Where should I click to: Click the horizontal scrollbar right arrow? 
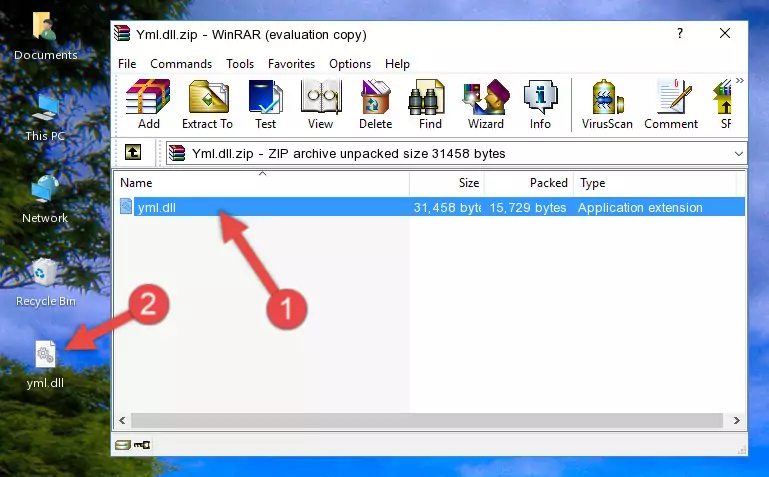(737, 420)
